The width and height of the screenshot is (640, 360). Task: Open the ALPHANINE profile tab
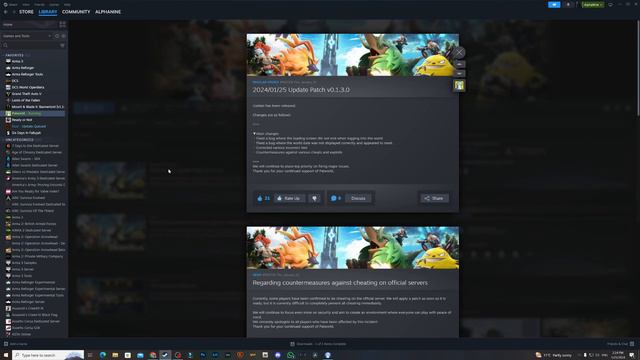[108, 12]
